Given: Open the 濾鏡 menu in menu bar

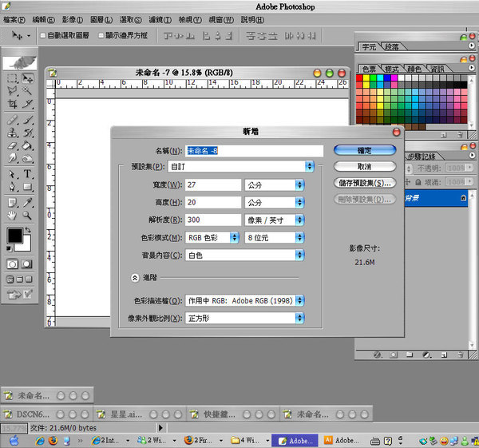Looking at the screenshot, I should (x=156, y=19).
